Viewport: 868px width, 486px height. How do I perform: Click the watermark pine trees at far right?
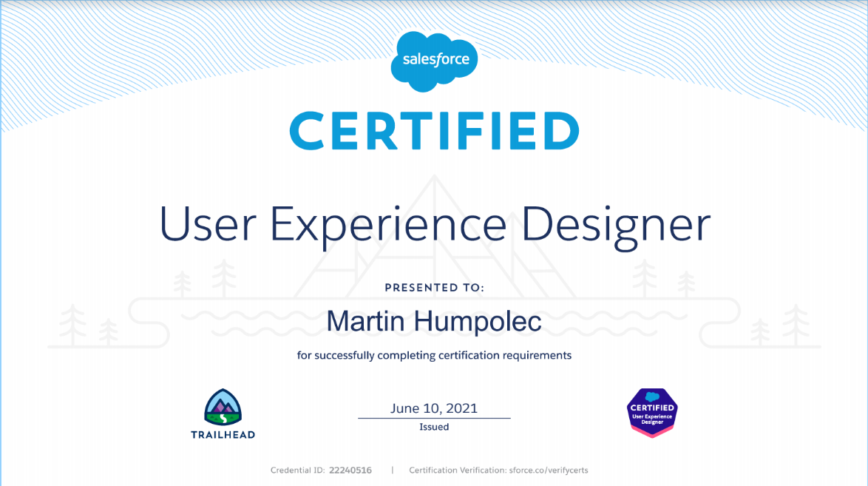[x=781, y=325]
